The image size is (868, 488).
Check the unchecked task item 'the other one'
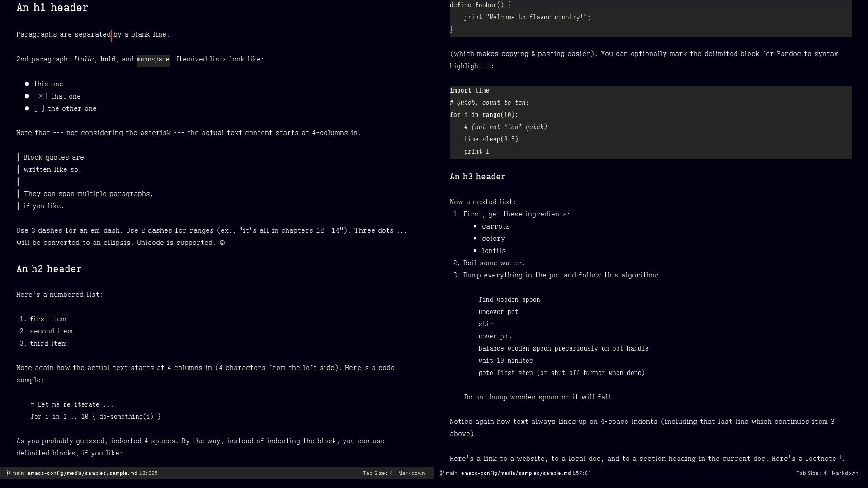pos(39,108)
